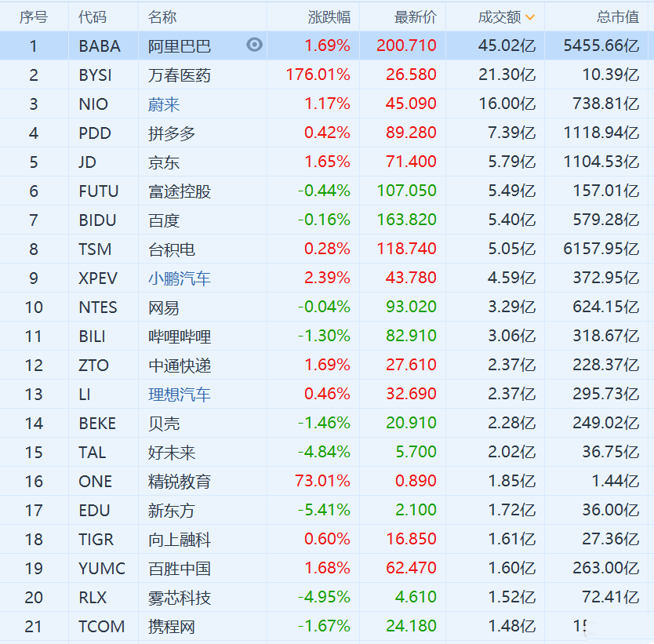Click the RLX ticker code

click(93, 597)
